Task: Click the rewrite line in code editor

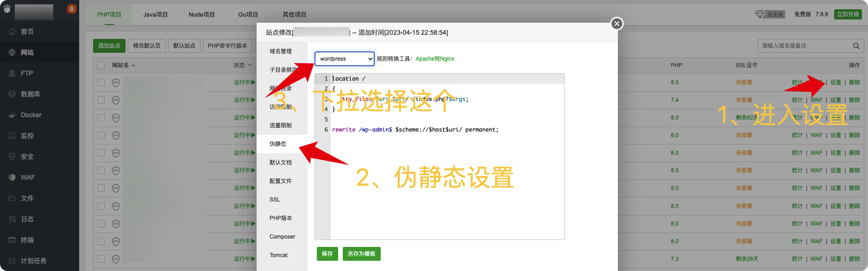Action: (x=415, y=130)
